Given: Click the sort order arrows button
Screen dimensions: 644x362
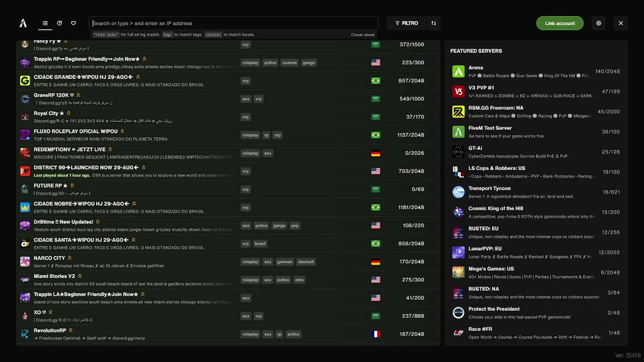Looking at the screenshot, I should tap(434, 23).
